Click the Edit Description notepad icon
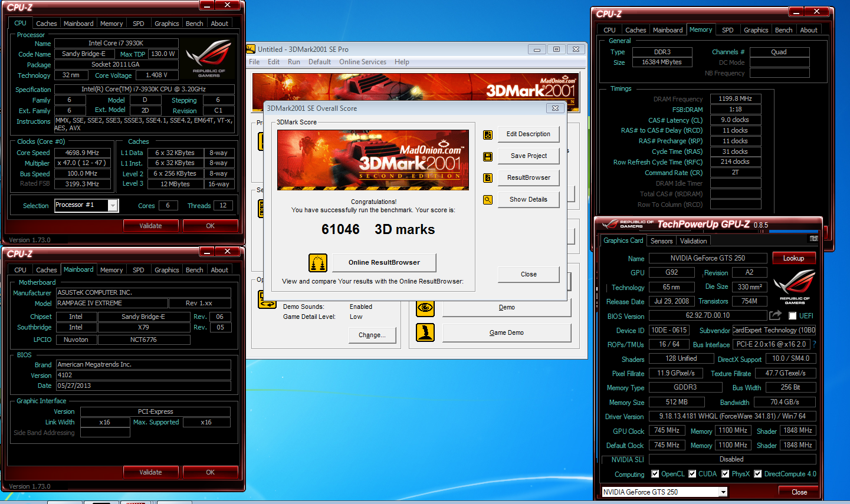This screenshot has height=504, width=850. point(488,134)
